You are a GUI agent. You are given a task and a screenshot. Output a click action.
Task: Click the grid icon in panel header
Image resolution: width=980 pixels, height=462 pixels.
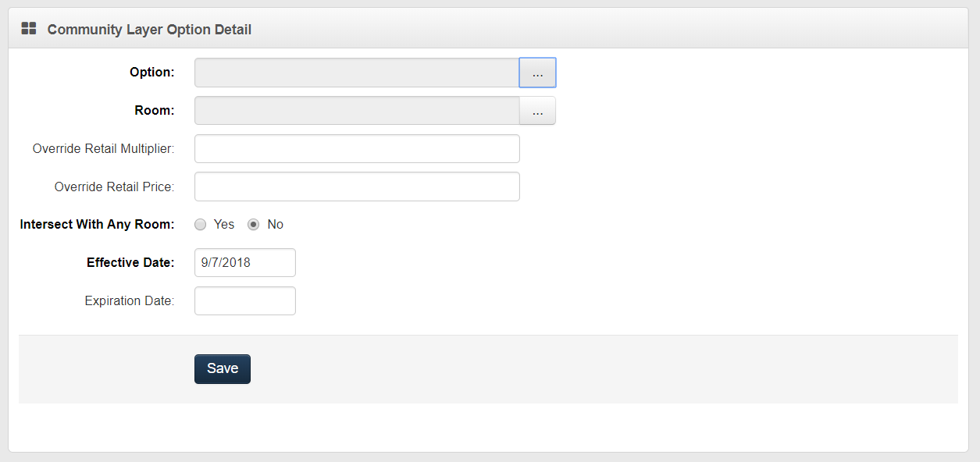point(29,29)
